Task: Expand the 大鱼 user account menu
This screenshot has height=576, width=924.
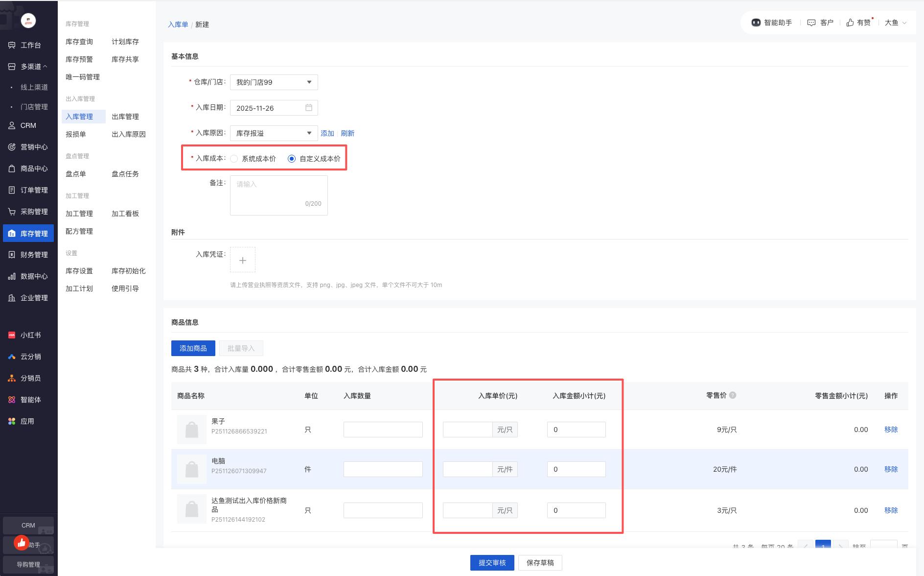Action: coord(895,23)
